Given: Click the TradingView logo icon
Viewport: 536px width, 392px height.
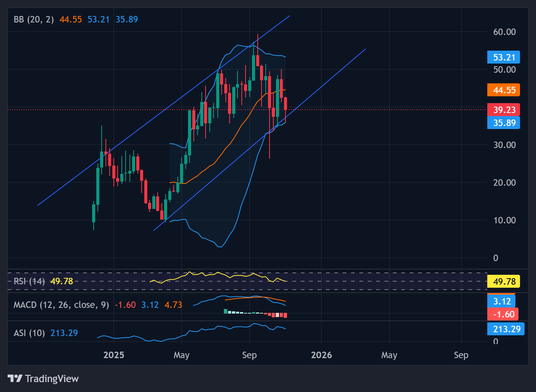Looking at the screenshot, I should (16, 379).
